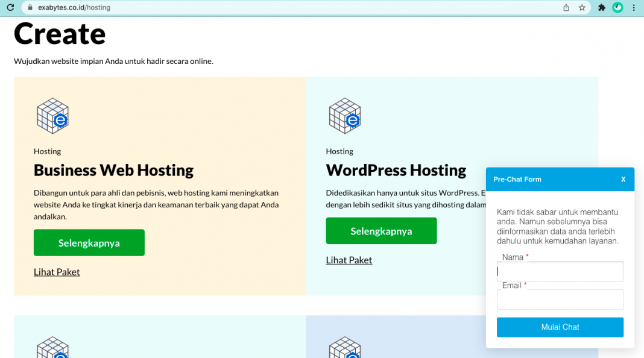The width and height of the screenshot is (644, 358).
Task: Close the Pre-Chat Form with X
Action: [x=623, y=180]
